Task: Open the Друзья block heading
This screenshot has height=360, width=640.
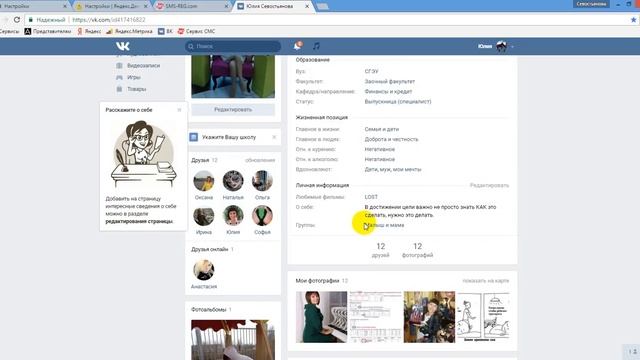Action: (200, 160)
